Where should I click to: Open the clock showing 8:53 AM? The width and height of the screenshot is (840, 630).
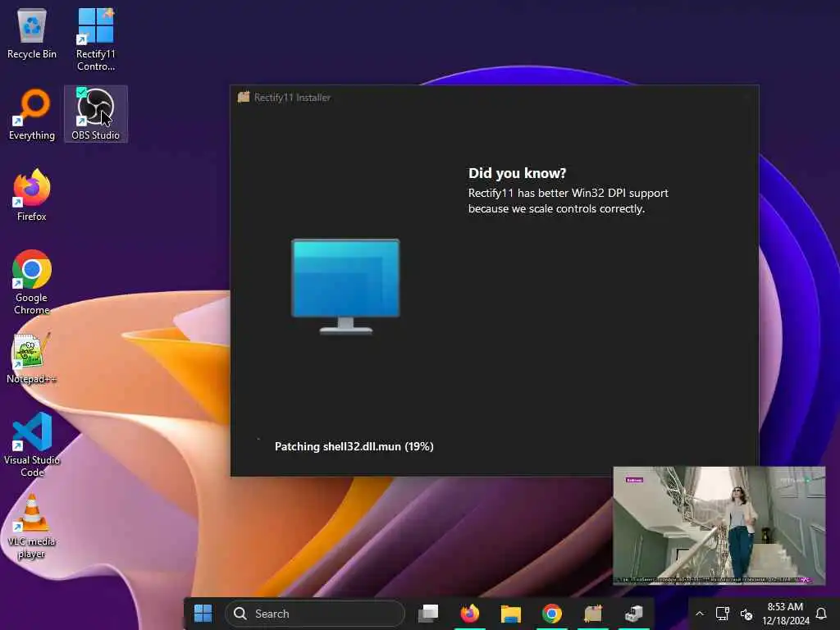785,614
